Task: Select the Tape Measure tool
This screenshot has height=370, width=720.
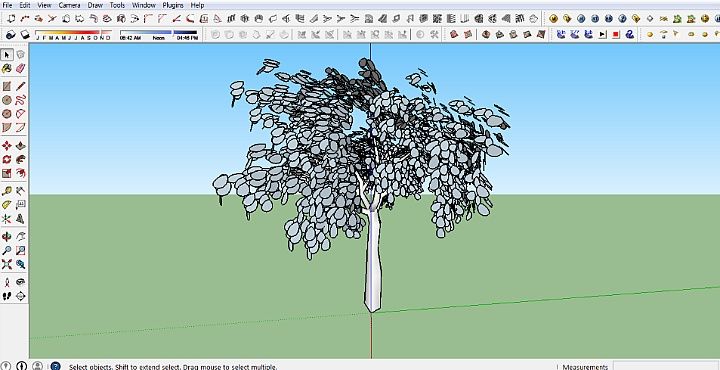Action: click(6, 191)
